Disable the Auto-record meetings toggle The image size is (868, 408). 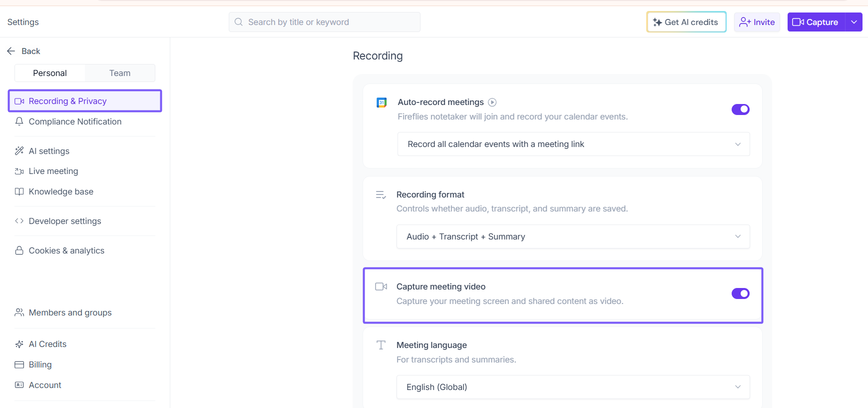[740, 109]
